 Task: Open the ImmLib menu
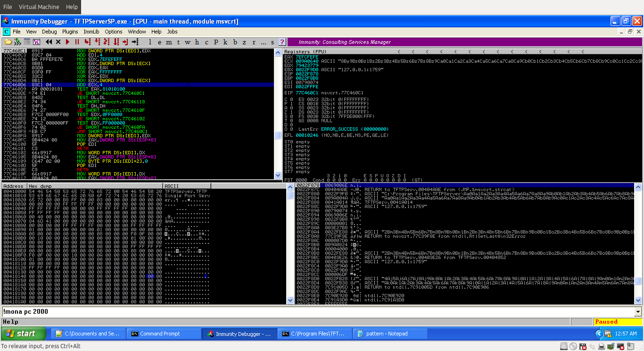(x=91, y=32)
